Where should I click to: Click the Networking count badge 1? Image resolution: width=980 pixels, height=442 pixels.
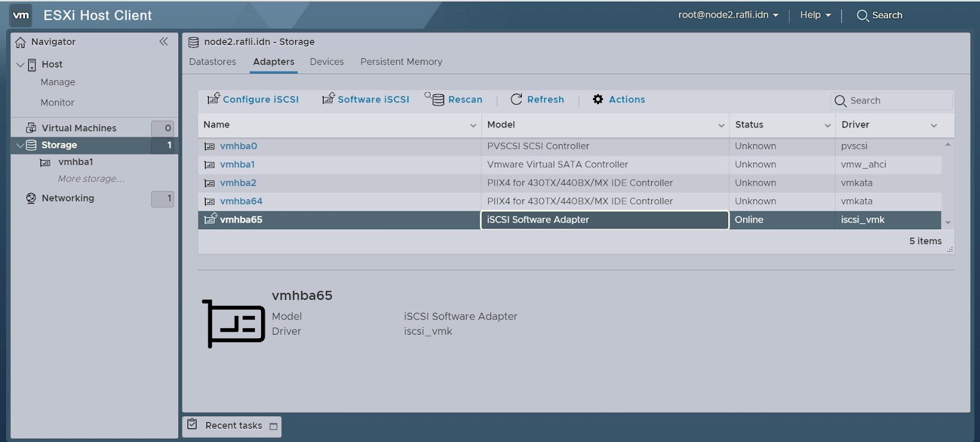[x=163, y=199]
